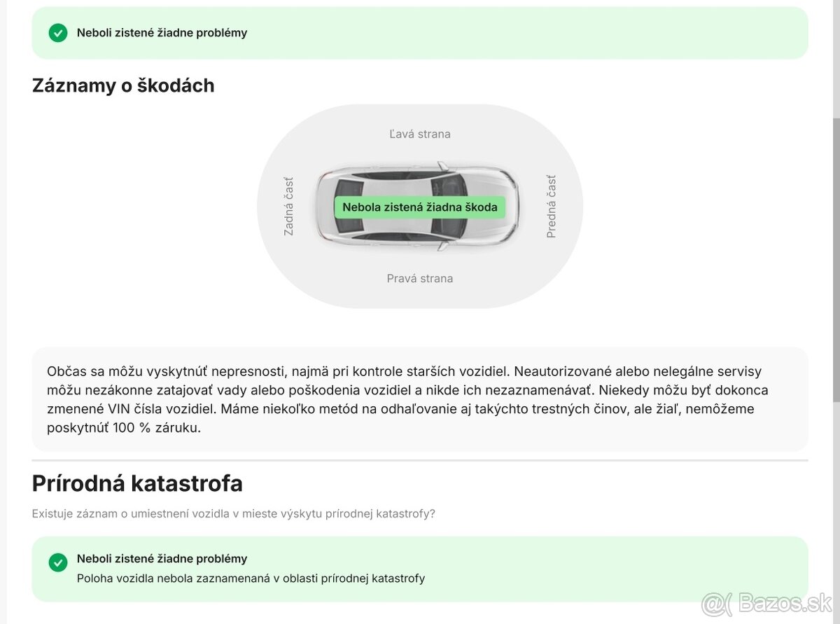Click the 'Prírodná katastrofa' section heading
The image size is (840, 624).
click(x=137, y=483)
